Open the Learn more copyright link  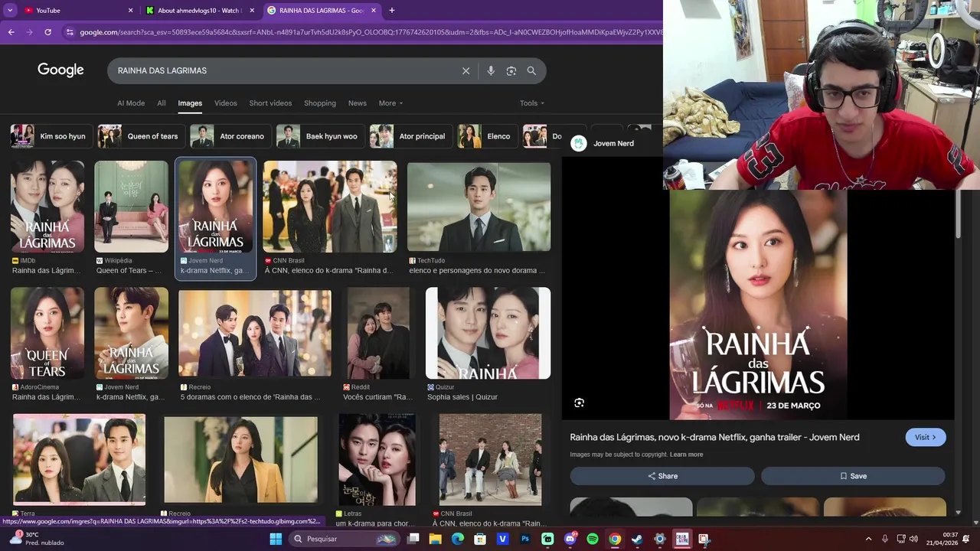point(686,455)
